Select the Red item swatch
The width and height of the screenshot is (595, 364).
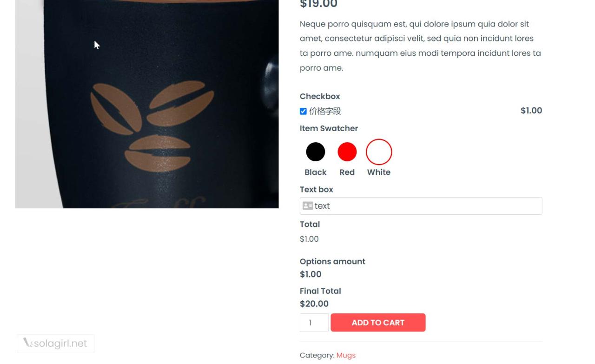tap(347, 152)
